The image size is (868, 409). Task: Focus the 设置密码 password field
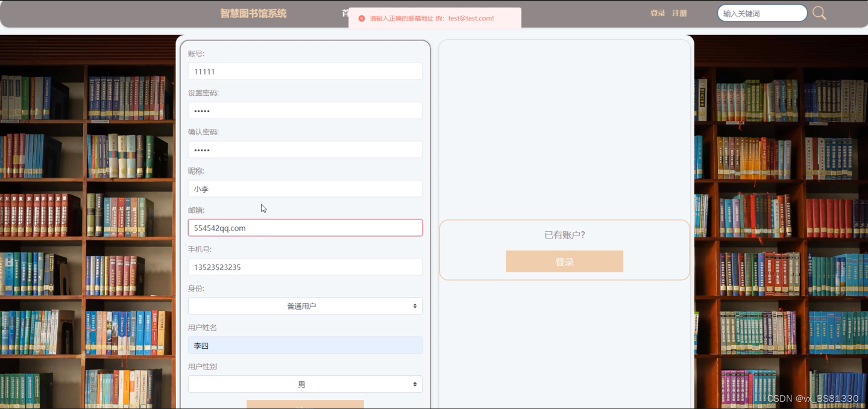(x=305, y=110)
